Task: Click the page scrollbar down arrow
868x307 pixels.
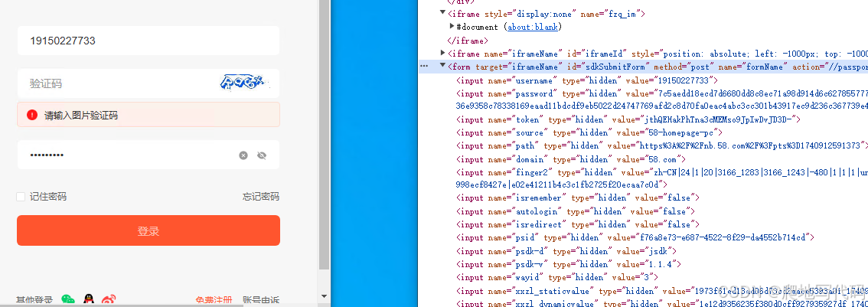Action: [324, 297]
